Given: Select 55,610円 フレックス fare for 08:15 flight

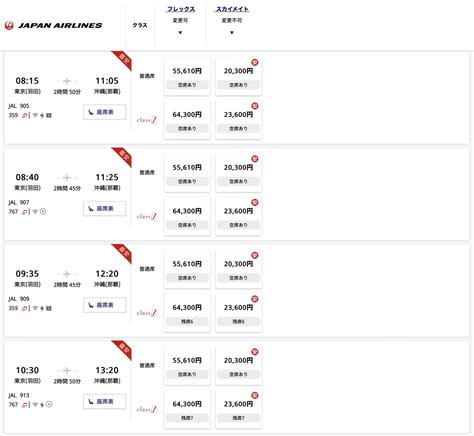Looking at the screenshot, I should 187,76.
